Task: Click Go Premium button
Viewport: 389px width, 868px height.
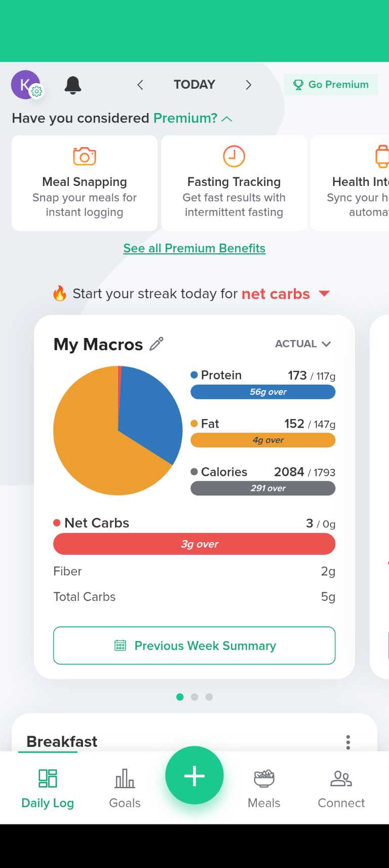Action: pos(331,85)
